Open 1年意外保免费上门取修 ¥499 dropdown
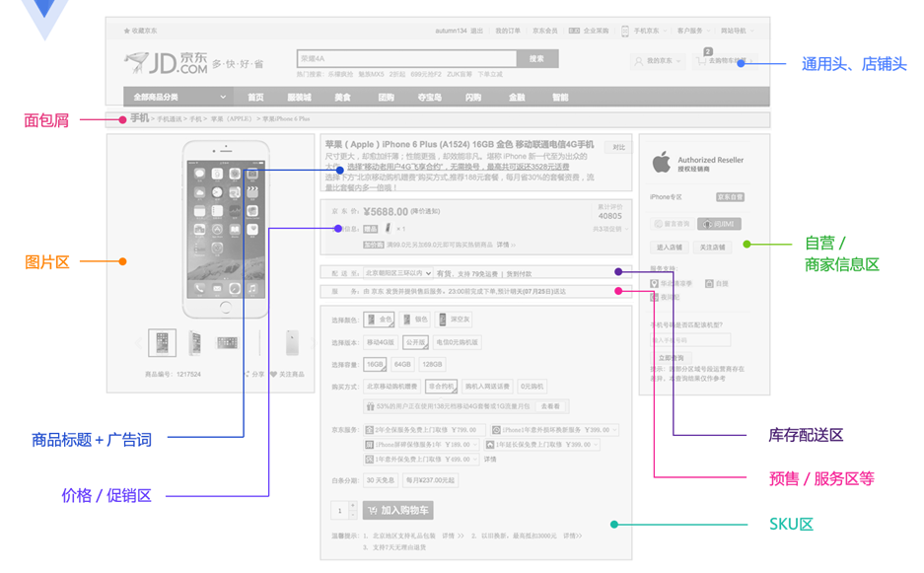The height and width of the screenshot is (573, 924). pyautogui.click(x=421, y=459)
